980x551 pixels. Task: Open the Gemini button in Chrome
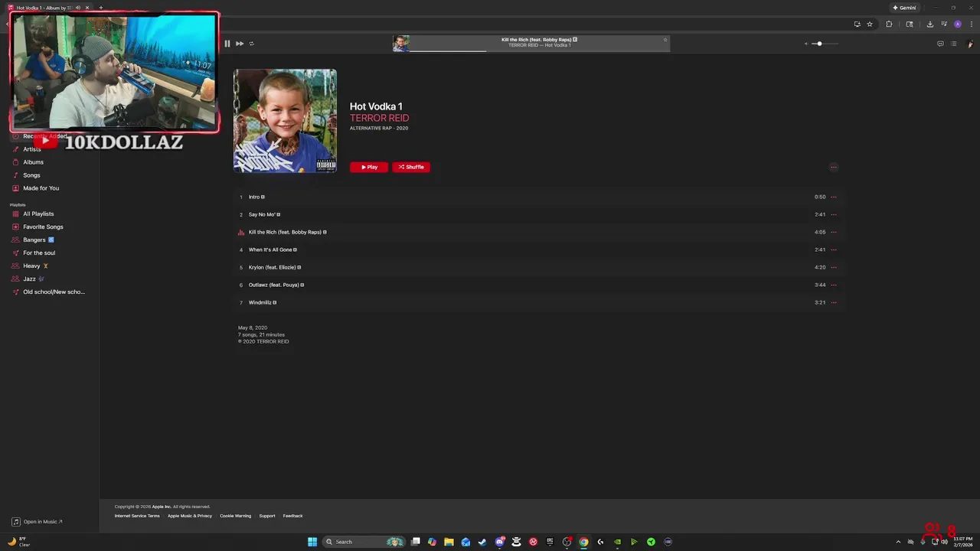tap(904, 8)
